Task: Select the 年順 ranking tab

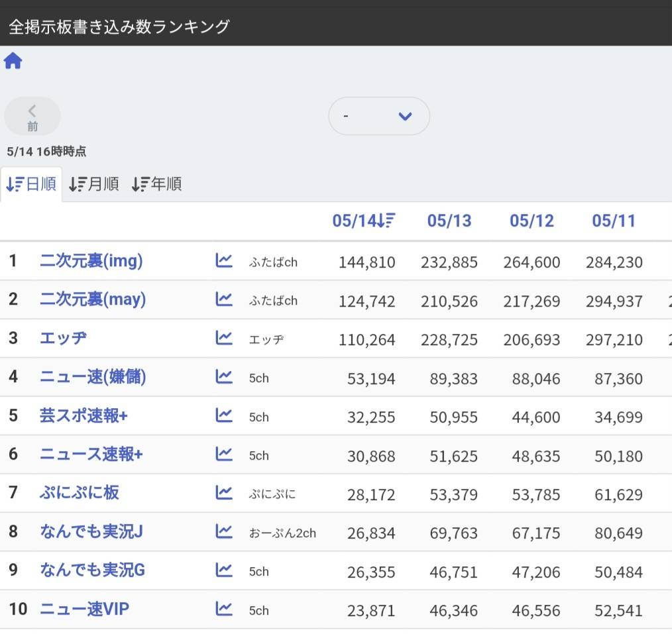Action: click(x=157, y=184)
